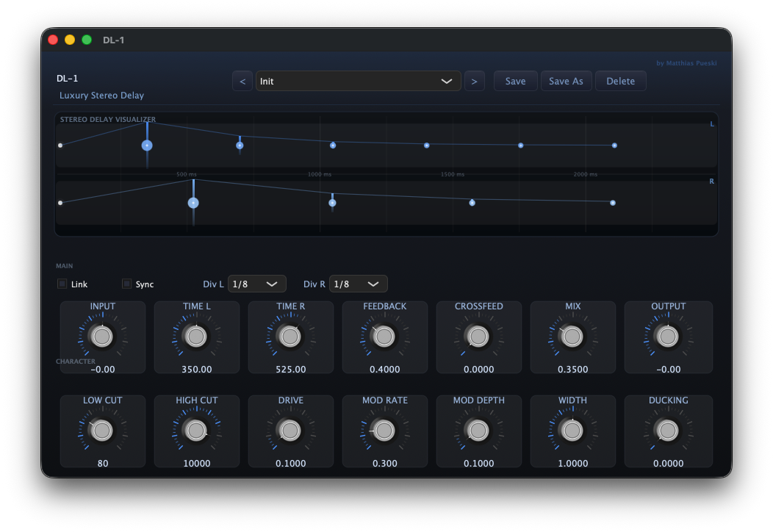The image size is (773, 532).
Task: Adjust the INPUT knob
Action: (x=102, y=337)
